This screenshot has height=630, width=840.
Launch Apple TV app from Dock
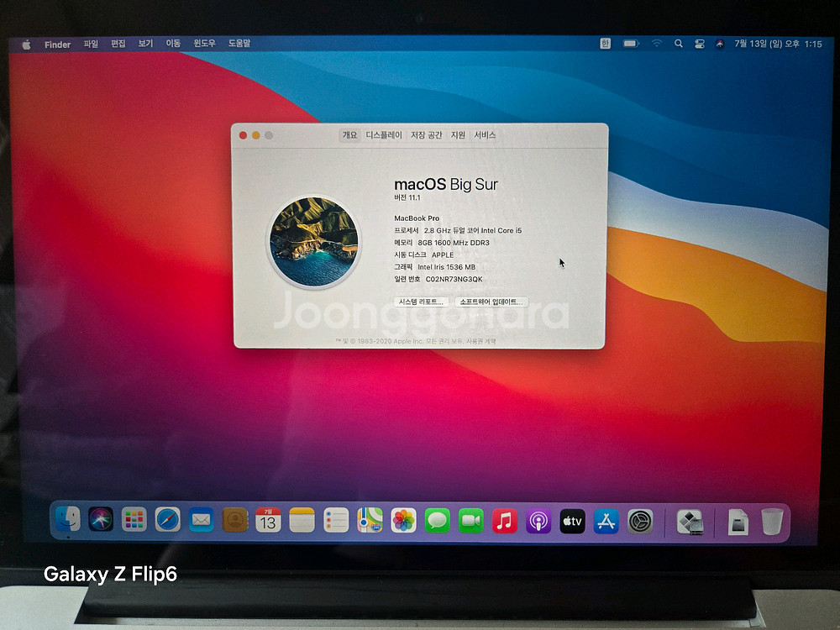(x=572, y=521)
